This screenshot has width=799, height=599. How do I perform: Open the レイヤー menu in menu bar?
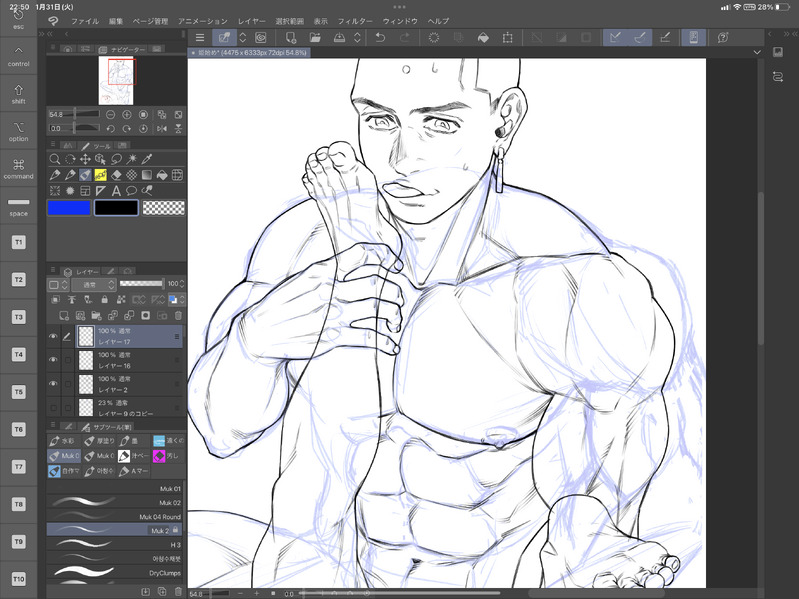(251, 21)
